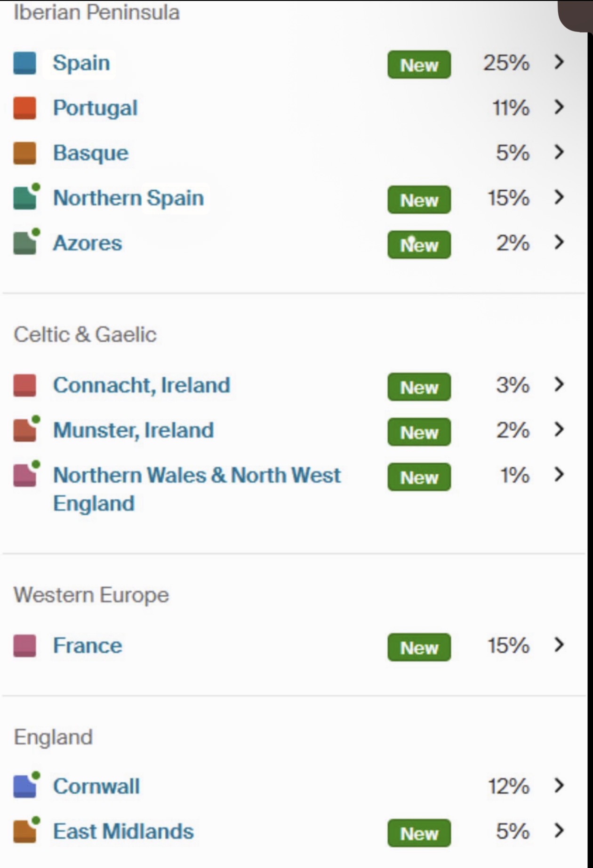This screenshot has width=593, height=868.
Task: Click the green Northern Spain subregion icon
Action: [x=26, y=196]
